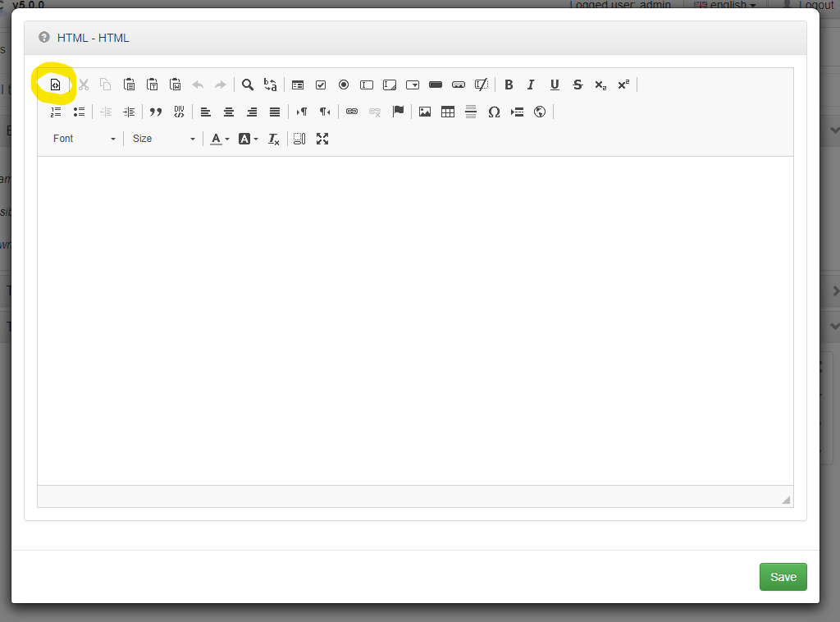840x622 pixels.
Task: Open the background color picker
Action: click(x=248, y=139)
